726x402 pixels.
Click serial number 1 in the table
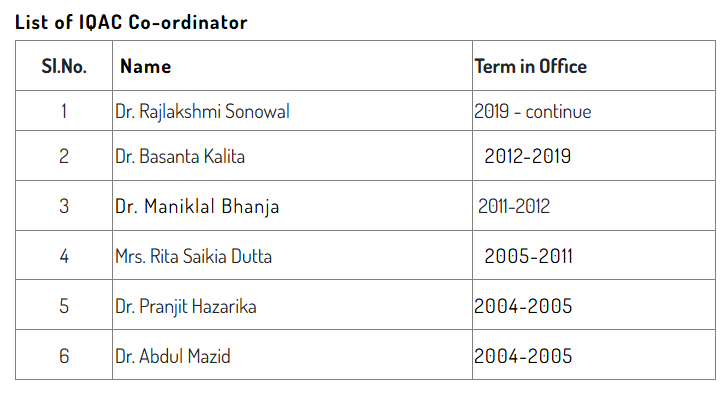coord(64,111)
